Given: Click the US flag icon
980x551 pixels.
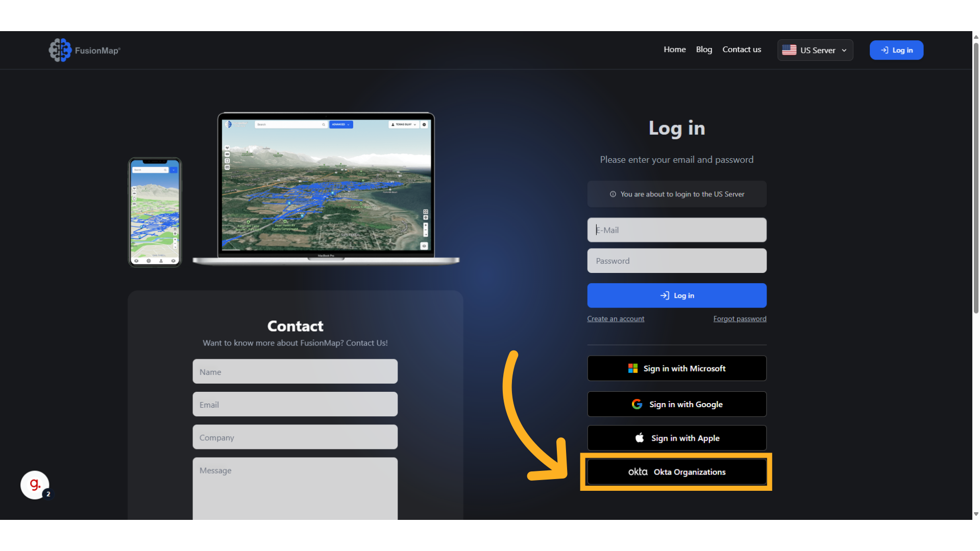Looking at the screenshot, I should (x=789, y=50).
